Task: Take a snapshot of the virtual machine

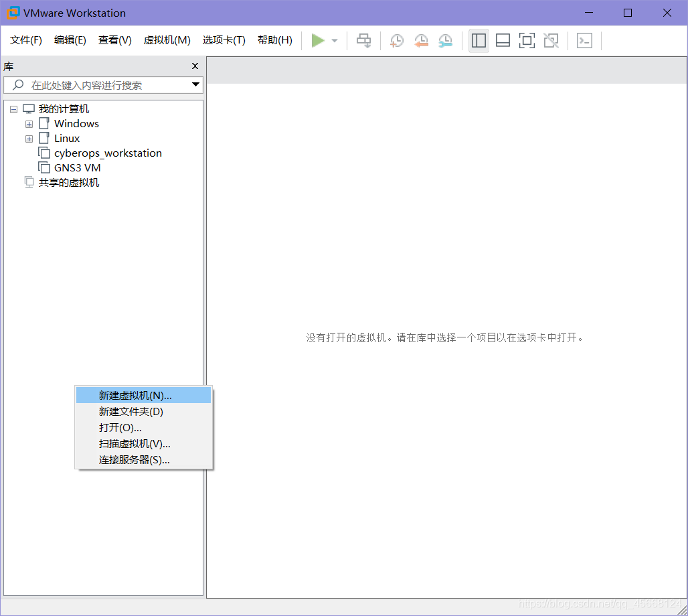Action: (x=396, y=40)
